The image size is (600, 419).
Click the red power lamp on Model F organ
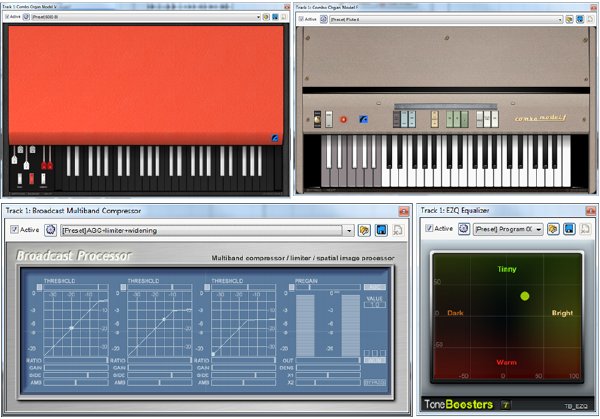click(x=344, y=119)
